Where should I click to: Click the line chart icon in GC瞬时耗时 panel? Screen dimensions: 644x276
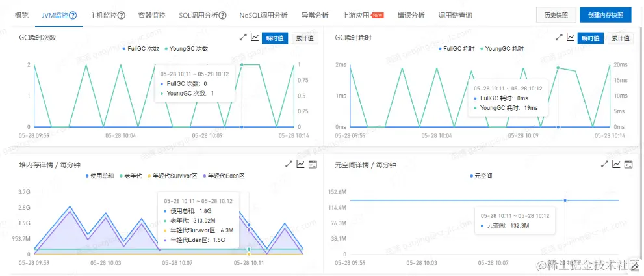click(571, 38)
